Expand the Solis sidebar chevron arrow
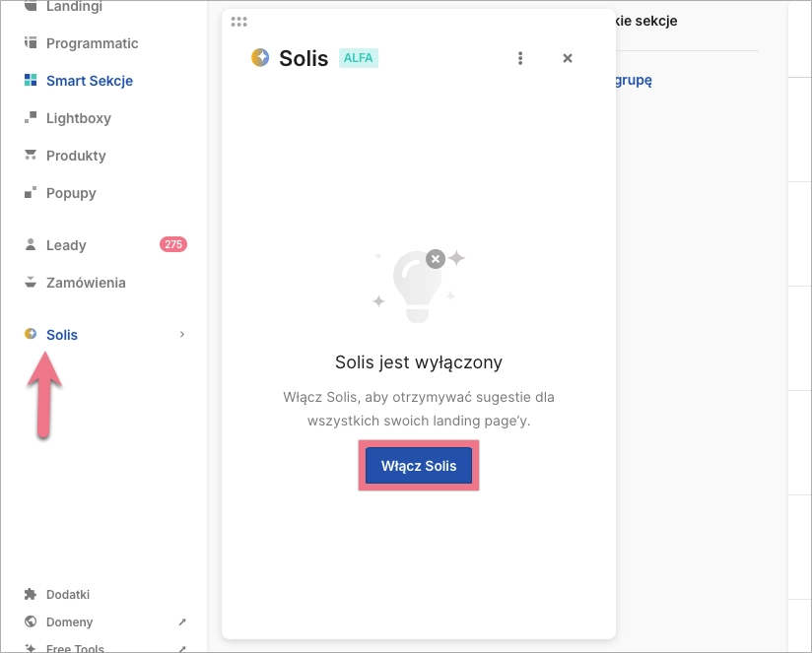The width and height of the screenshot is (812, 653). click(182, 335)
